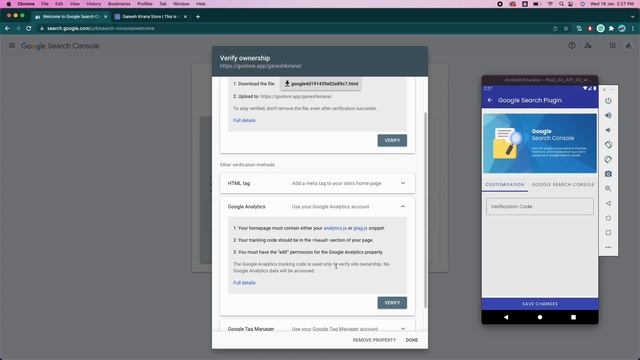This screenshot has width=640, height=360.
Task: Select the Welcome to Google Search Console tab
Action: [70, 17]
